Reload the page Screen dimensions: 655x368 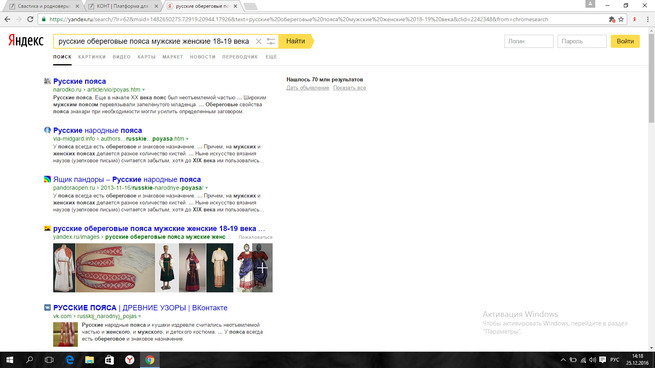click(x=30, y=19)
